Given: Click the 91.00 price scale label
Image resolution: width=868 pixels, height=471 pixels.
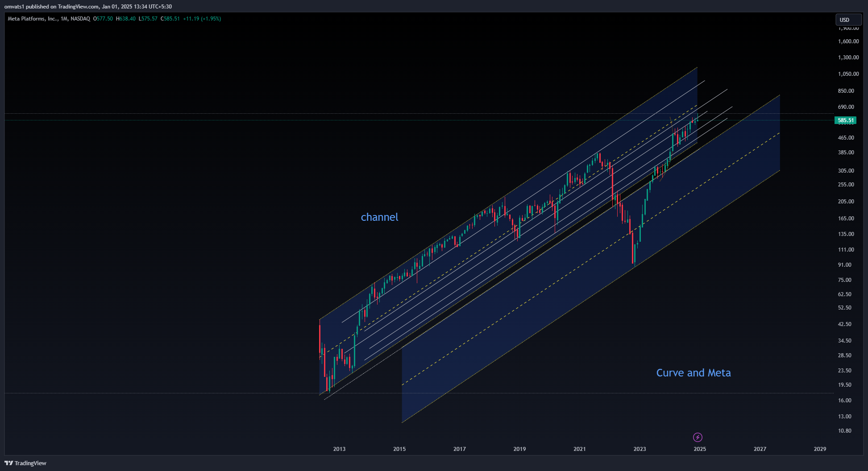Looking at the screenshot, I should click(845, 265).
